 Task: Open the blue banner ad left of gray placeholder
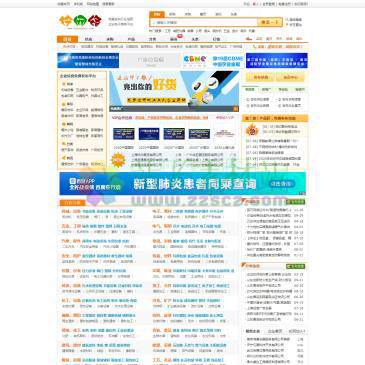[x=88, y=61]
